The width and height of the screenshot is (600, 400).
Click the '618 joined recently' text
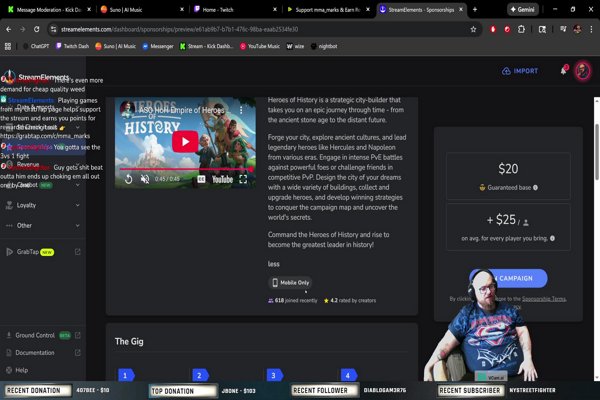click(293, 300)
